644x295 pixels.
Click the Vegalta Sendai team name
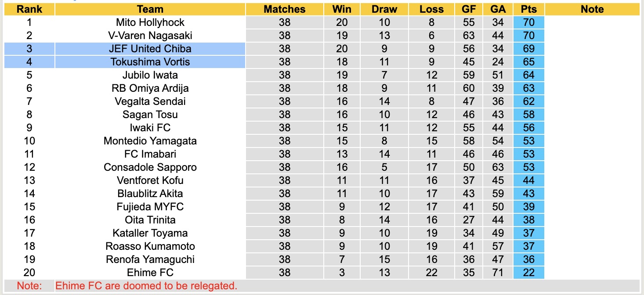[x=150, y=101]
